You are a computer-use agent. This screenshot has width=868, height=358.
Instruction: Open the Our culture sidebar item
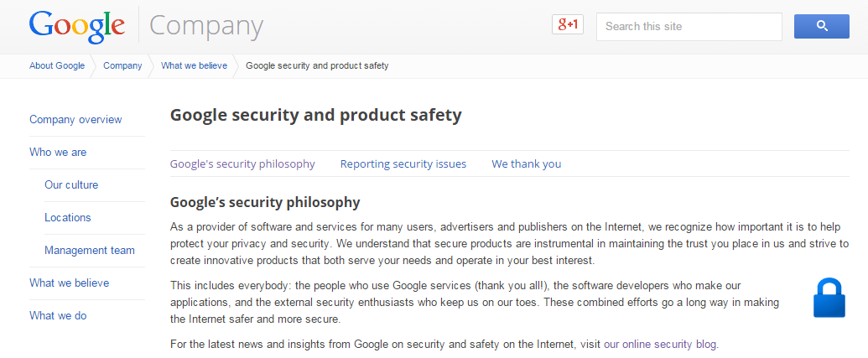click(71, 184)
